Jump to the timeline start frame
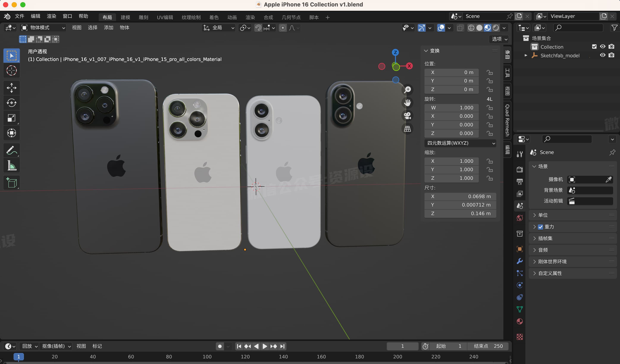This screenshot has height=364, width=620. click(239, 346)
